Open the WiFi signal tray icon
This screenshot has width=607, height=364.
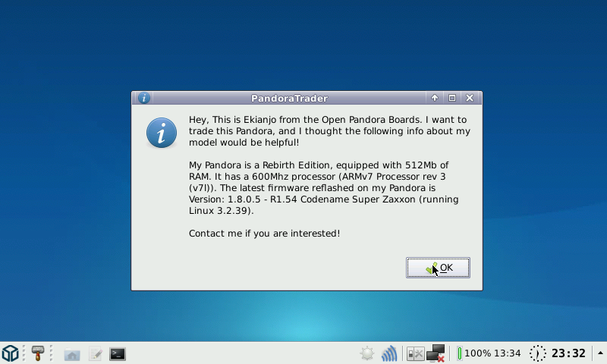389,353
